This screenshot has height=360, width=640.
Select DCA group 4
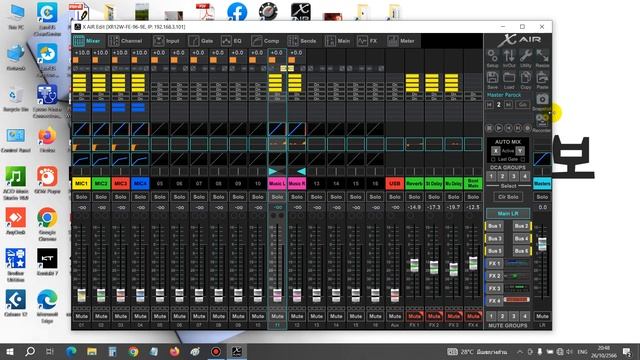[x=525, y=176]
